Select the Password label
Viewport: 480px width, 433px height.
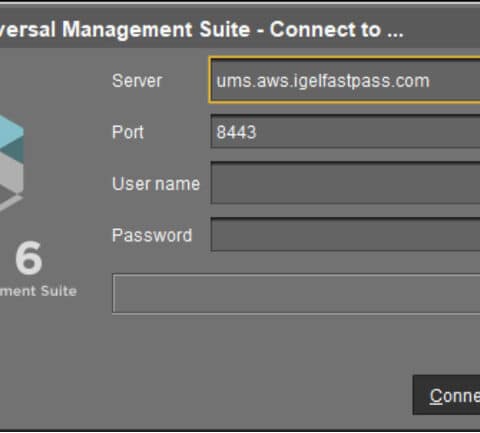pos(152,235)
